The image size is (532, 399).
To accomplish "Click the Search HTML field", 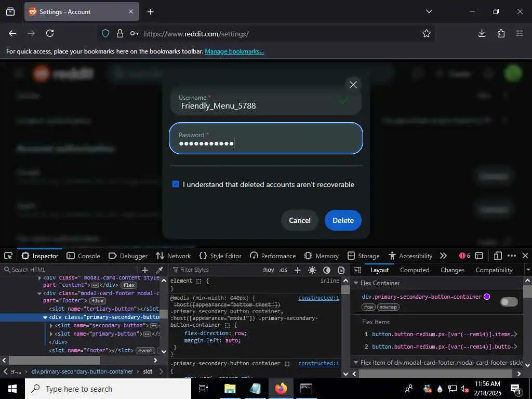I will [x=70, y=270].
